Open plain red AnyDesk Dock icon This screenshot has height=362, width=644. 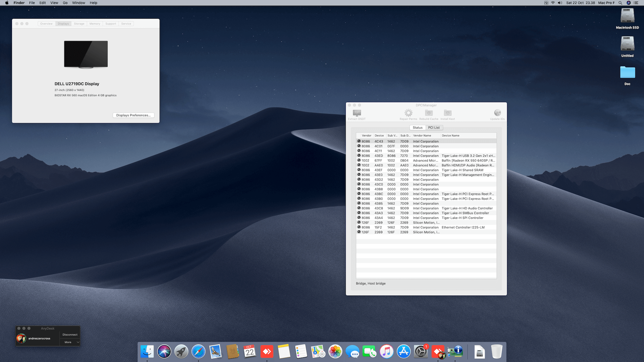click(x=267, y=352)
